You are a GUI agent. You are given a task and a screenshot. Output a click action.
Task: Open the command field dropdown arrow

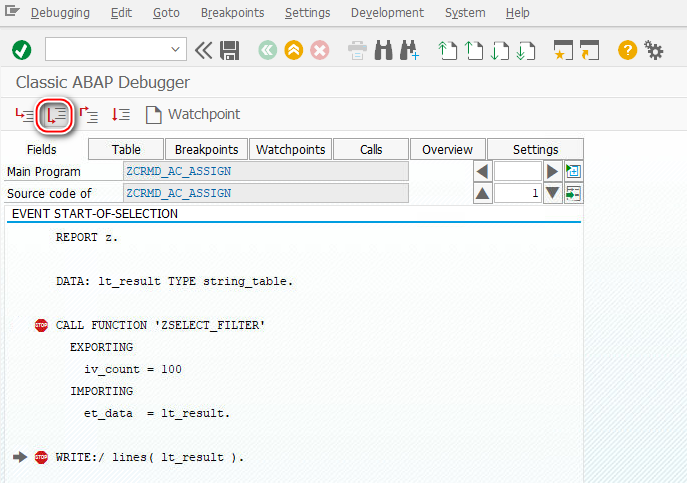[175, 50]
